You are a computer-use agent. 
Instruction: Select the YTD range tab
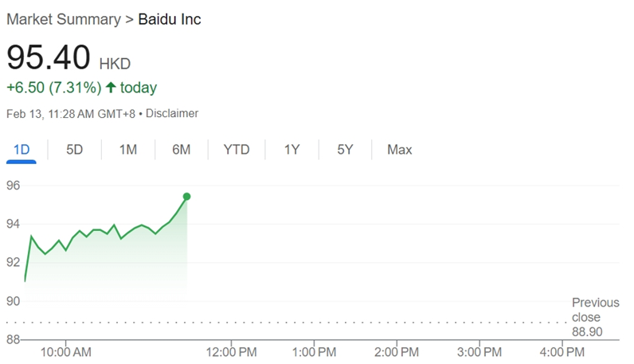237,150
